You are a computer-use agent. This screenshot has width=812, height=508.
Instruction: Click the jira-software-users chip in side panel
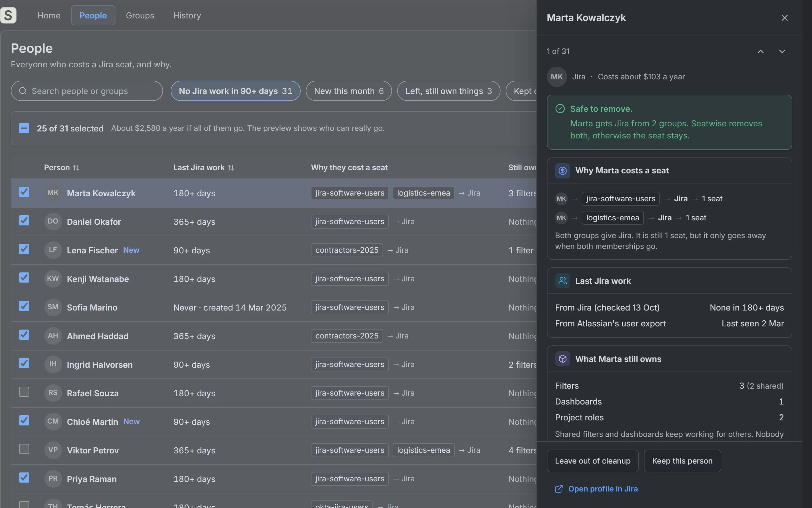point(620,198)
